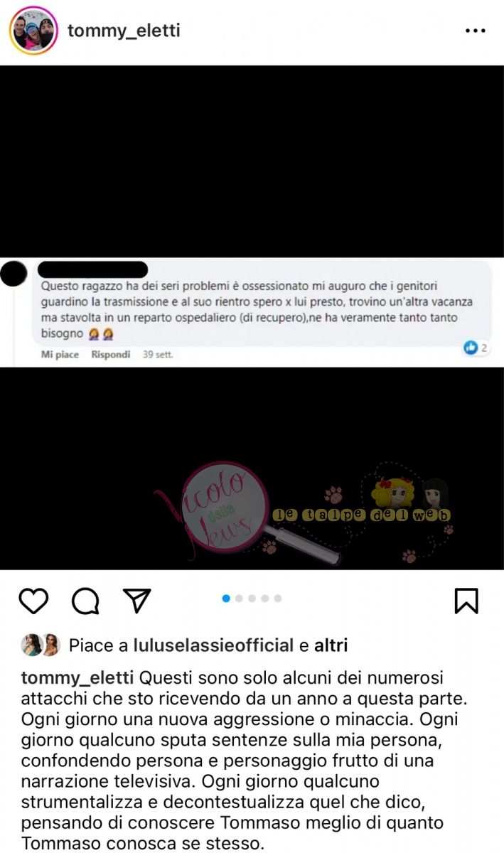The width and height of the screenshot is (504, 853).
Task: Click 'Mi piace' under the Facebook comment
Action: (x=60, y=354)
